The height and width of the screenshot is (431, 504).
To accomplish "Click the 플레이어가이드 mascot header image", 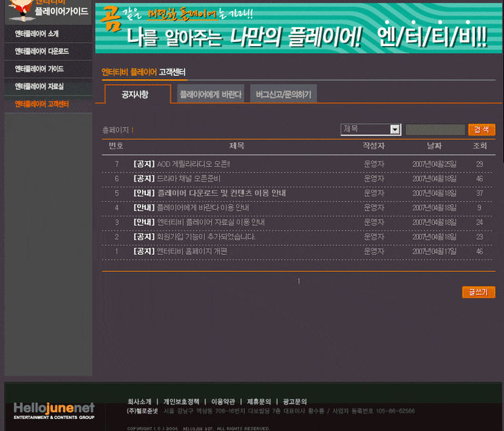I will [x=48, y=12].
